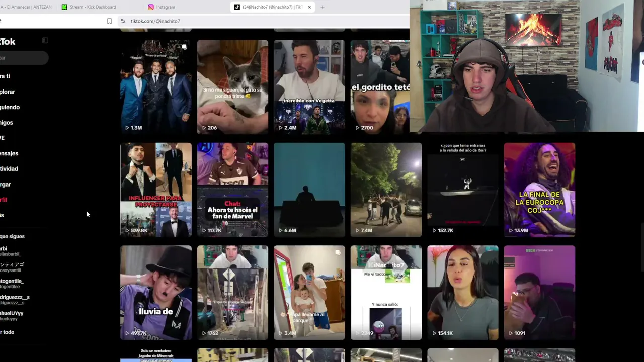
Task: Open followed account togentile_
Action: (x=12, y=284)
